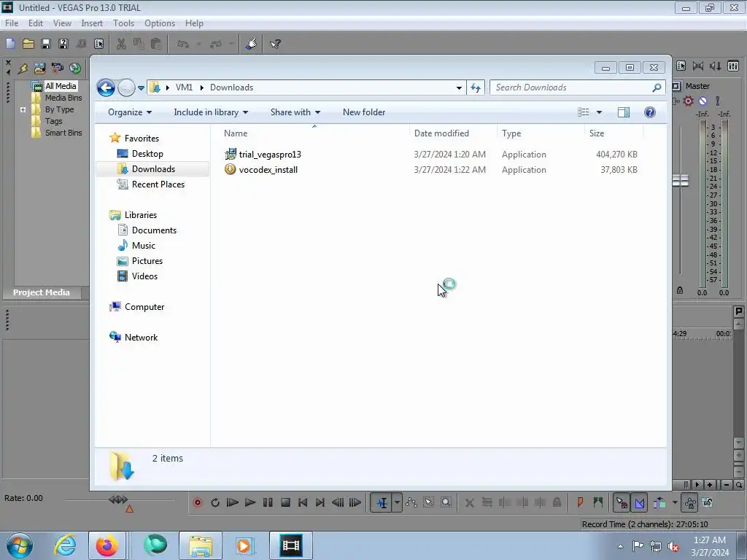Image resolution: width=747 pixels, height=560 pixels.
Task: Click the lightning bolt icon in Project Media
Action: [23, 69]
